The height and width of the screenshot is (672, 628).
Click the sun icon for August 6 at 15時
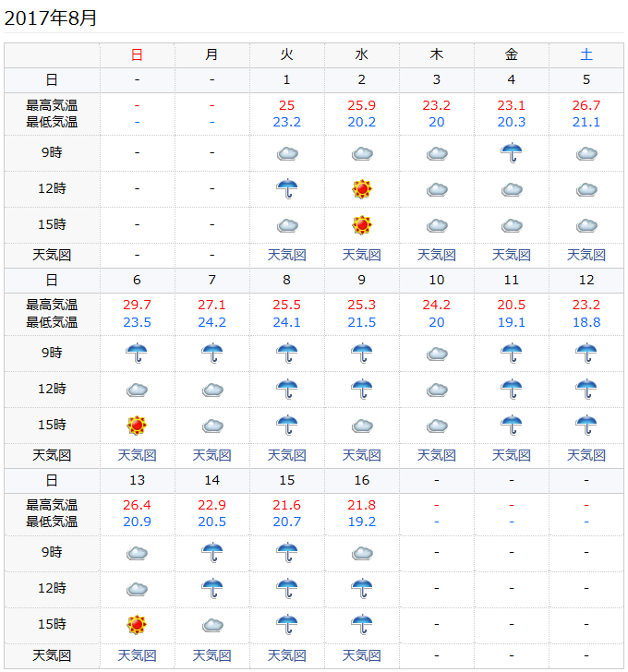(137, 426)
